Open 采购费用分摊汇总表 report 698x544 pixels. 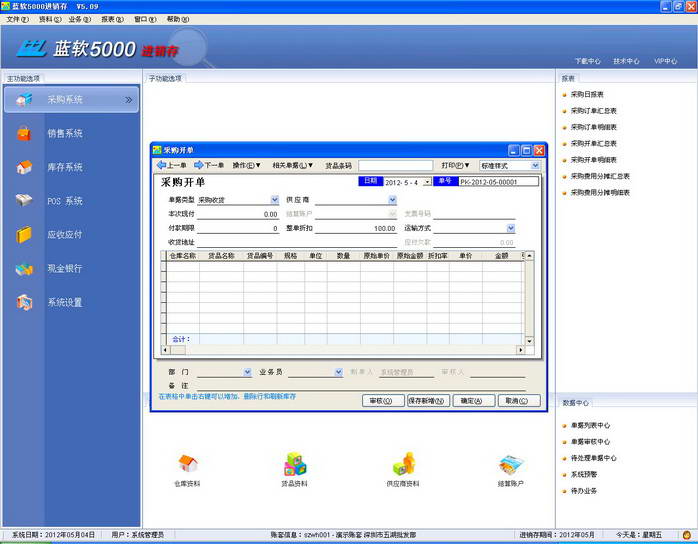[600, 176]
